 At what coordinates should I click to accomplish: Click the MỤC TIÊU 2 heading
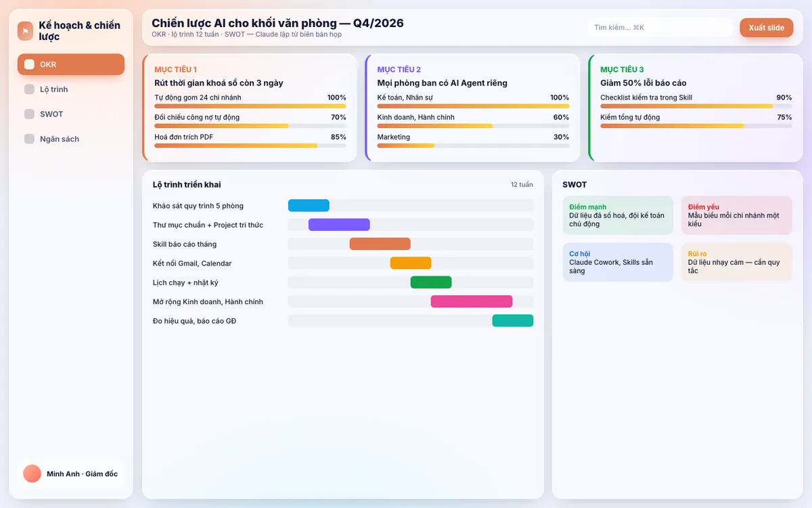point(399,69)
